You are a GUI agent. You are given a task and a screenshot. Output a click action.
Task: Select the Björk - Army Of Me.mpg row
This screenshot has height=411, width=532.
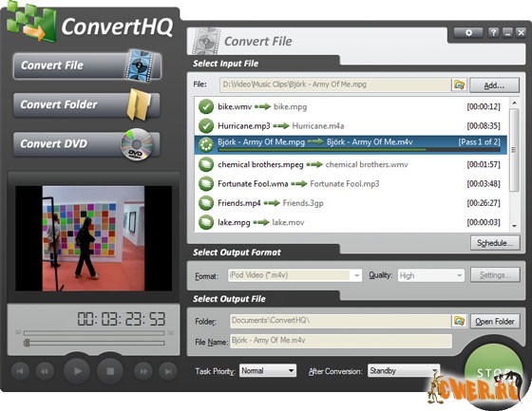coord(351,145)
